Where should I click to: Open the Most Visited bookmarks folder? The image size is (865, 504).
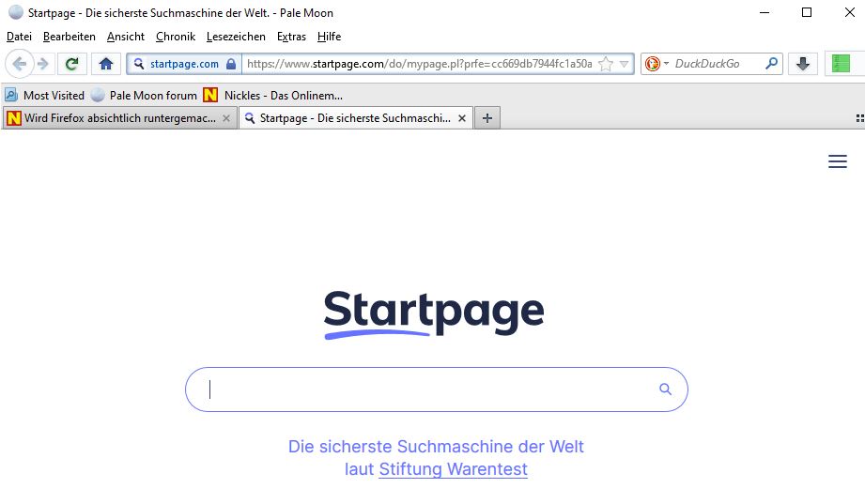point(45,96)
